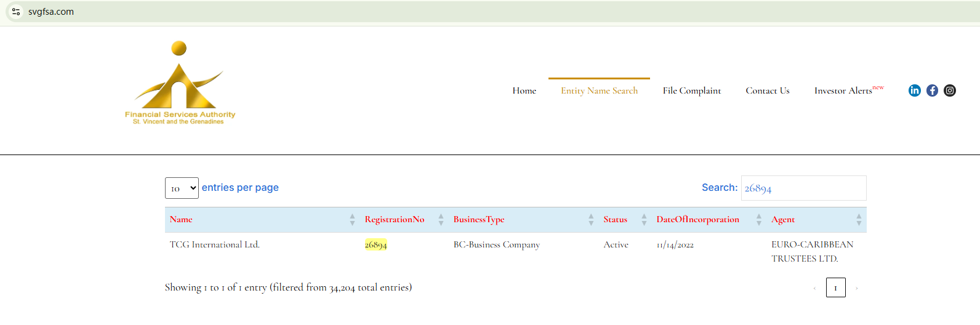Click the Financial Services Authority logo

180,82
